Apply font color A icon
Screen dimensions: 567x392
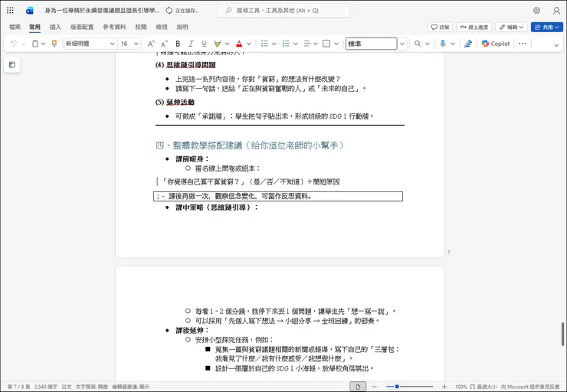tap(239, 44)
